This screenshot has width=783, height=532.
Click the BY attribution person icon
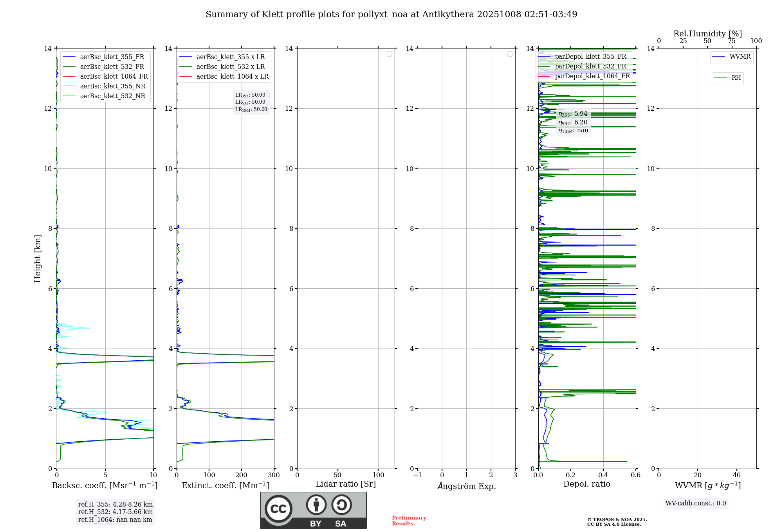coord(316,505)
